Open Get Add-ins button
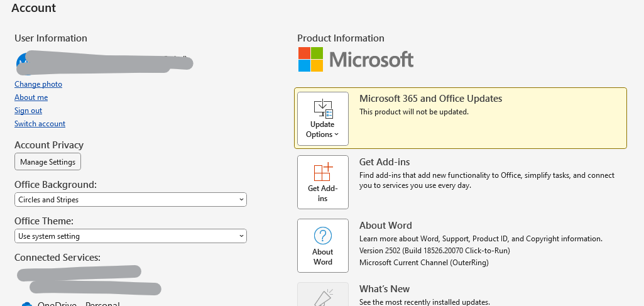This screenshot has height=306, width=644. click(x=323, y=182)
